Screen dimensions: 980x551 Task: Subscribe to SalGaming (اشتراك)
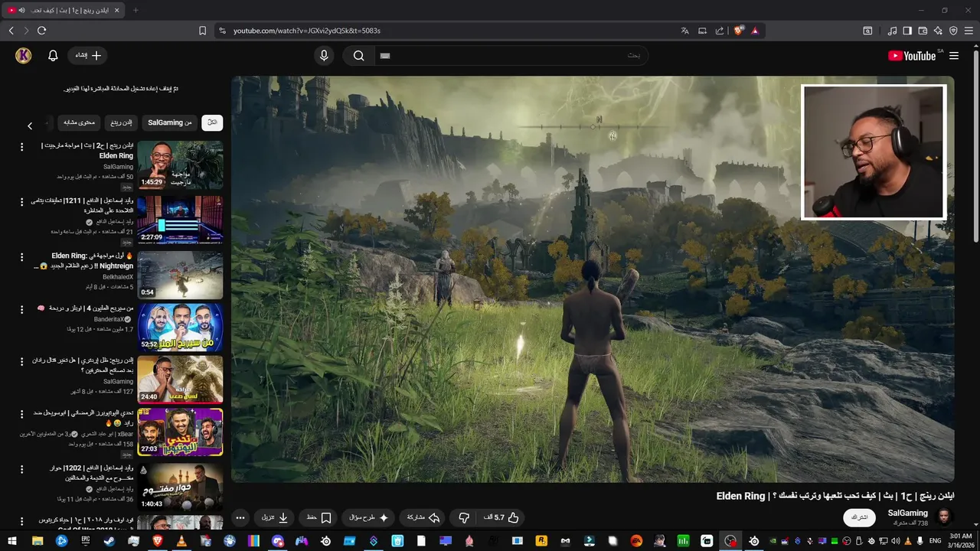point(860,517)
